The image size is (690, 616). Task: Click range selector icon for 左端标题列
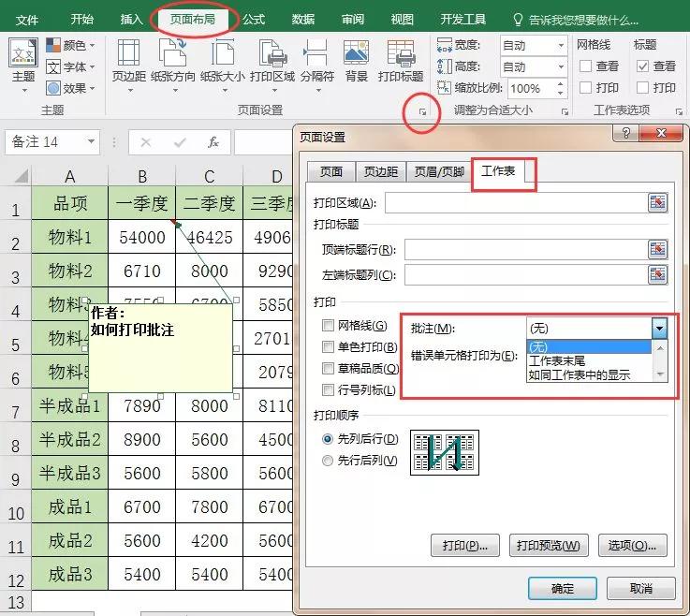click(658, 274)
